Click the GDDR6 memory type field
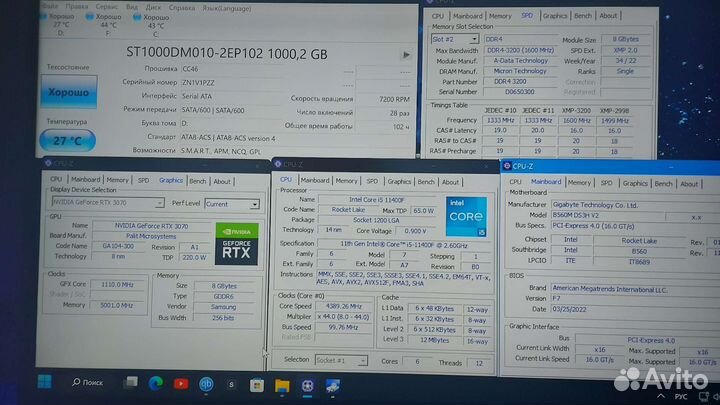 point(224,296)
